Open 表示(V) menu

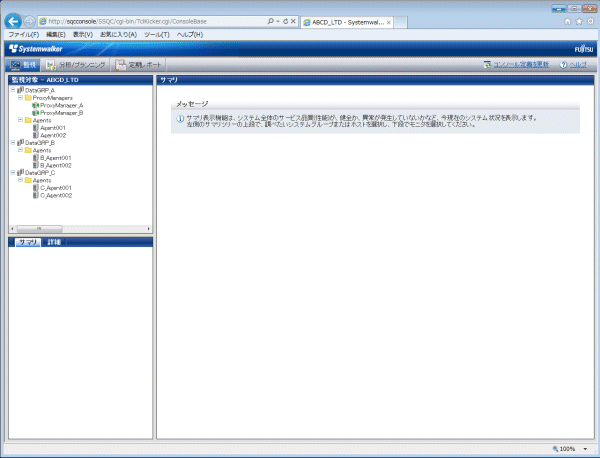point(83,34)
